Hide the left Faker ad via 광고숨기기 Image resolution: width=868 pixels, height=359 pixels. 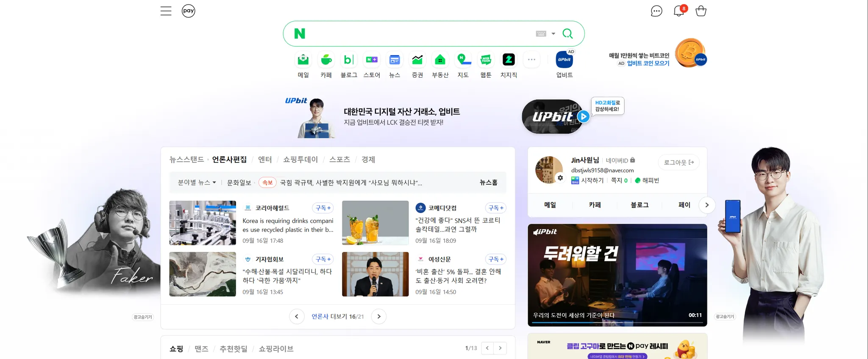click(x=143, y=317)
